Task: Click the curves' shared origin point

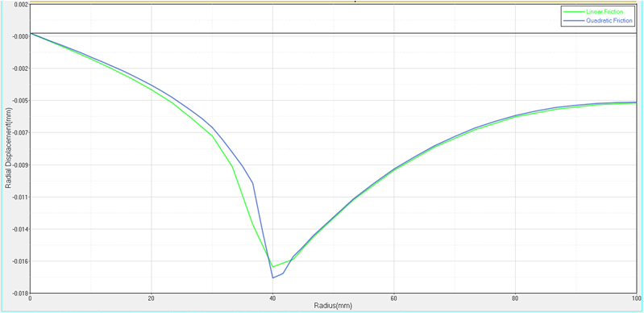Action: click(x=31, y=33)
